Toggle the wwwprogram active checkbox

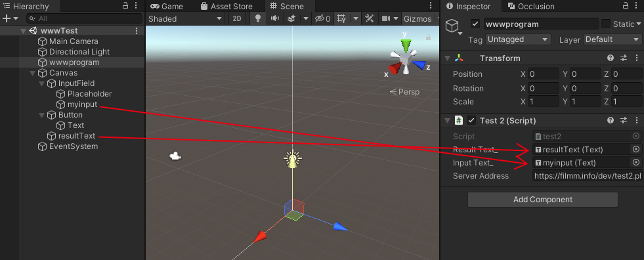[475, 24]
